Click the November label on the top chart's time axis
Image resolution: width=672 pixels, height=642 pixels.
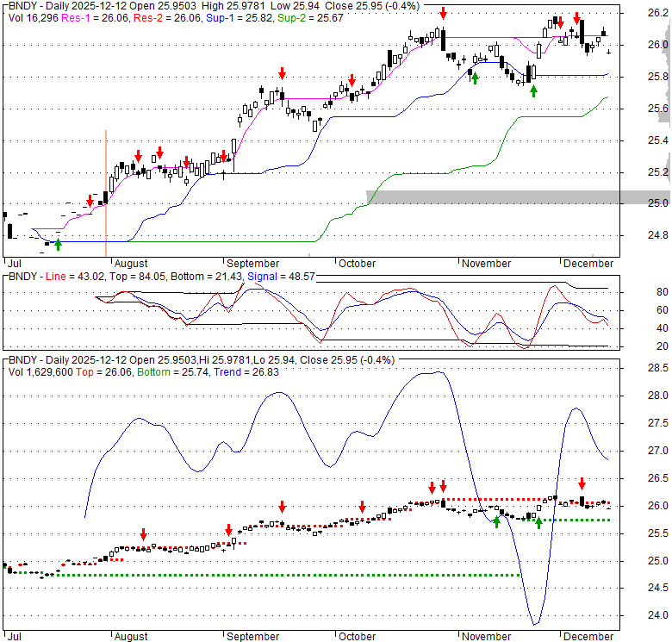[x=487, y=263]
